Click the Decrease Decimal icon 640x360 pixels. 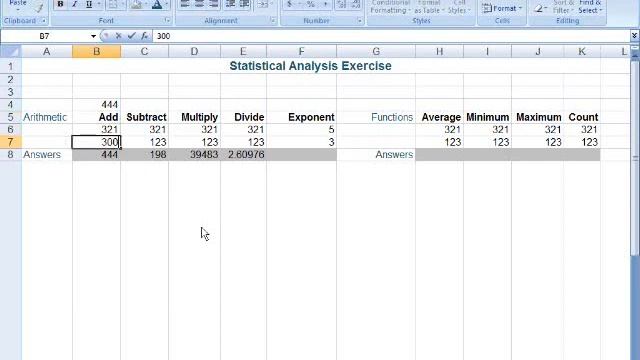pyautogui.click(x=356, y=4)
